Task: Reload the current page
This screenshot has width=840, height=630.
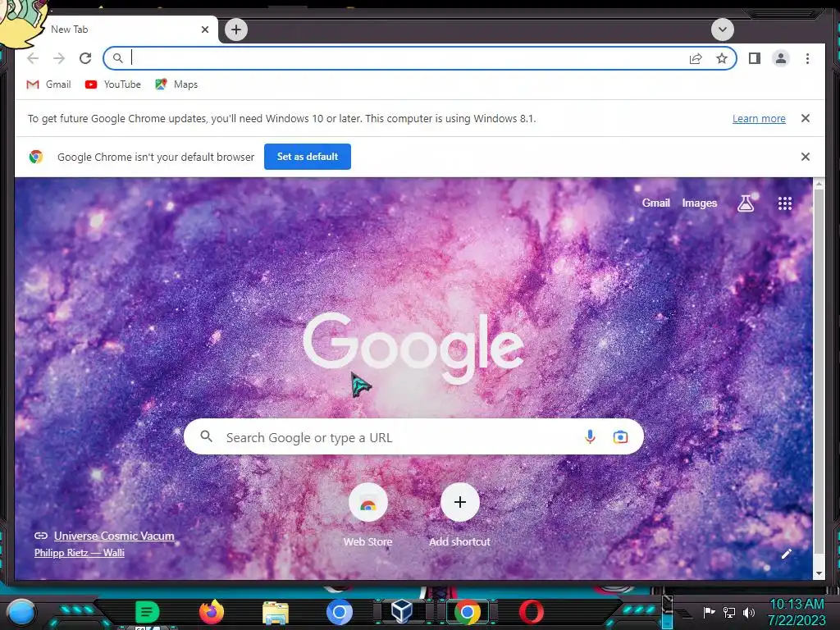Action: (x=85, y=58)
